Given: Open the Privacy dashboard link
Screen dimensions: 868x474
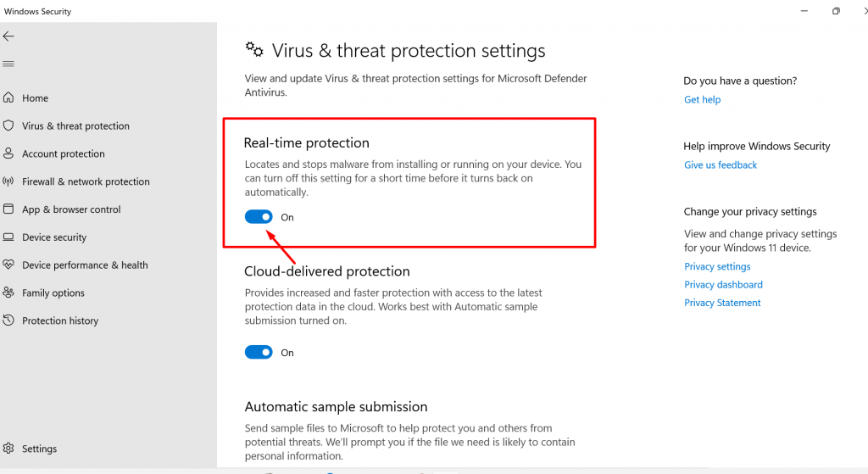Looking at the screenshot, I should pos(723,285).
